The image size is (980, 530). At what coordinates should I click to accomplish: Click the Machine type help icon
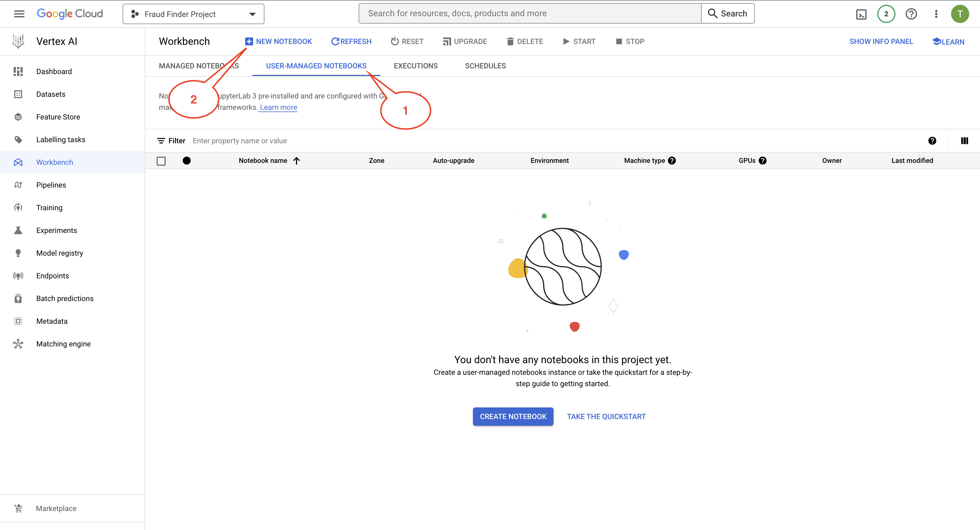[672, 161]
